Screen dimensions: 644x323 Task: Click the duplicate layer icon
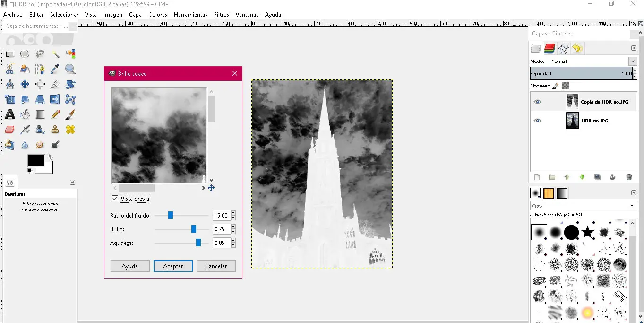(597, 177)
